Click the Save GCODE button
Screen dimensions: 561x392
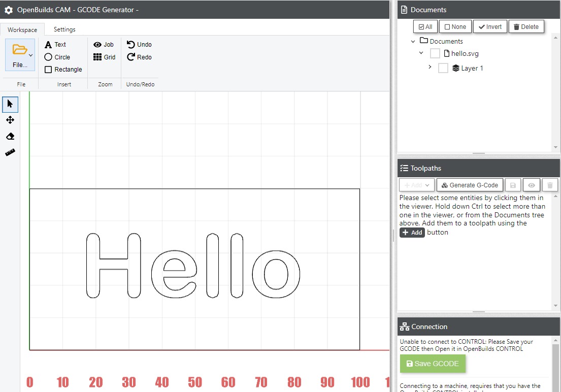click(x=432, y=364)
